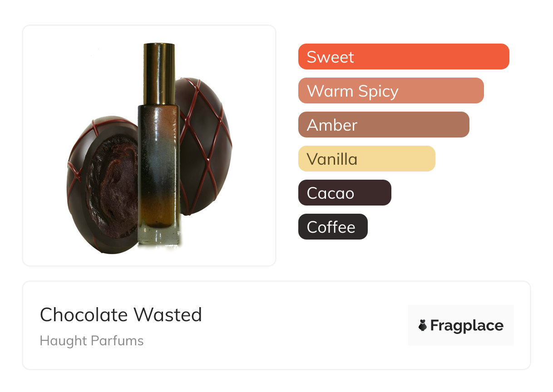Click the bitten truffle's creamy filling

click(x=114, y=181)
